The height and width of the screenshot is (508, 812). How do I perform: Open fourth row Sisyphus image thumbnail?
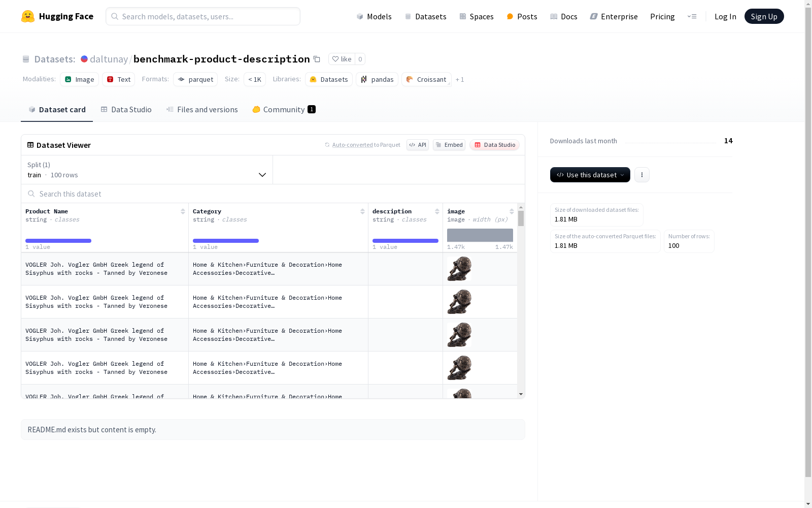(x=459, y=368)
